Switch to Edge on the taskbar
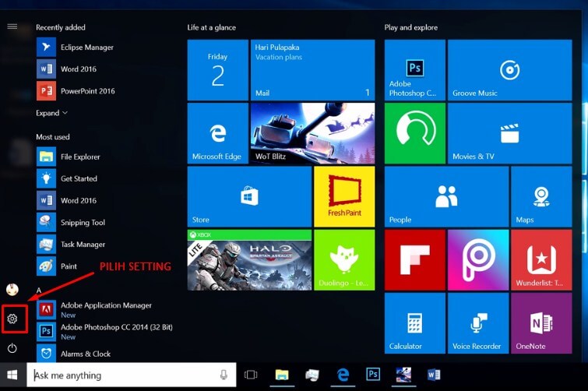The width and height of the screenshot is (588, 391). 343,375
